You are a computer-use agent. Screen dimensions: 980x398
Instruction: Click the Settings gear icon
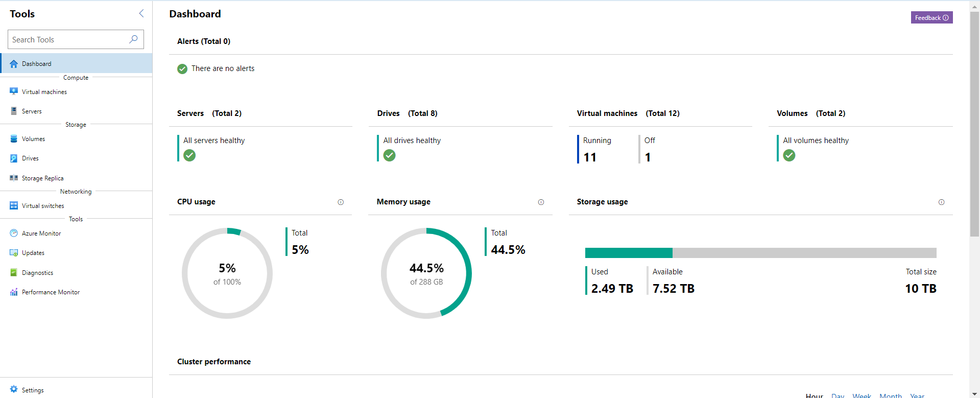pos(14,389)
